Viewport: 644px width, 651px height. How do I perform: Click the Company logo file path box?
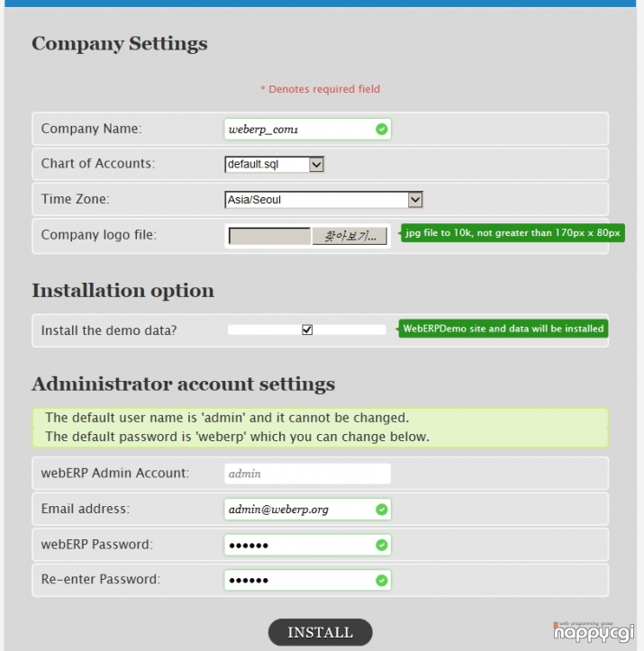tap(269, 236)
